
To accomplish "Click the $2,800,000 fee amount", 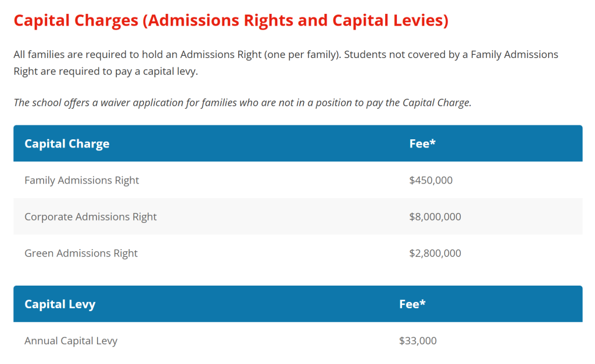I will coord(435,253).
